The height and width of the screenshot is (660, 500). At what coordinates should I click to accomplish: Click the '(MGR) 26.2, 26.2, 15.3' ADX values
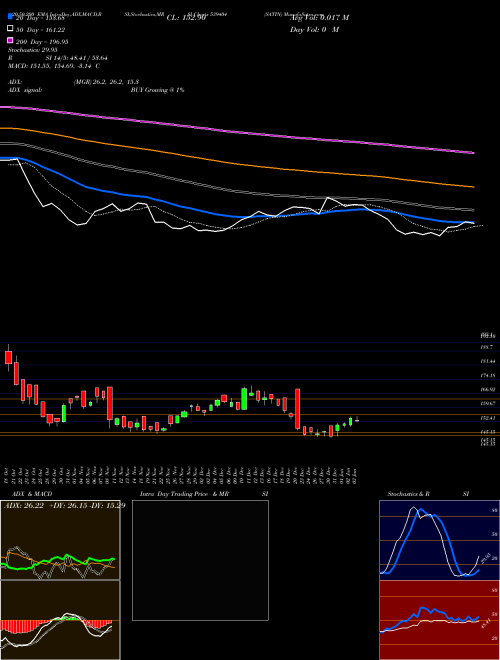coord(106,82)
